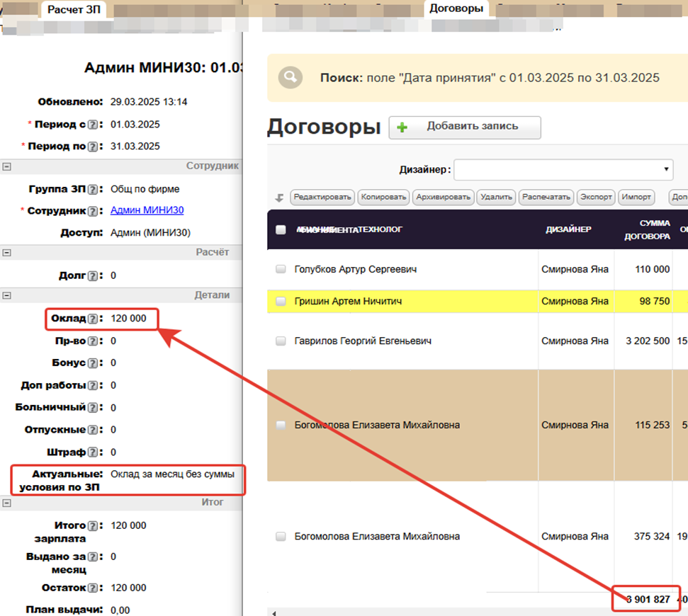Image resolution: width=688 pixels, height=616 pixels.
Task: Click the magnifier search icon
Action: 291,78
